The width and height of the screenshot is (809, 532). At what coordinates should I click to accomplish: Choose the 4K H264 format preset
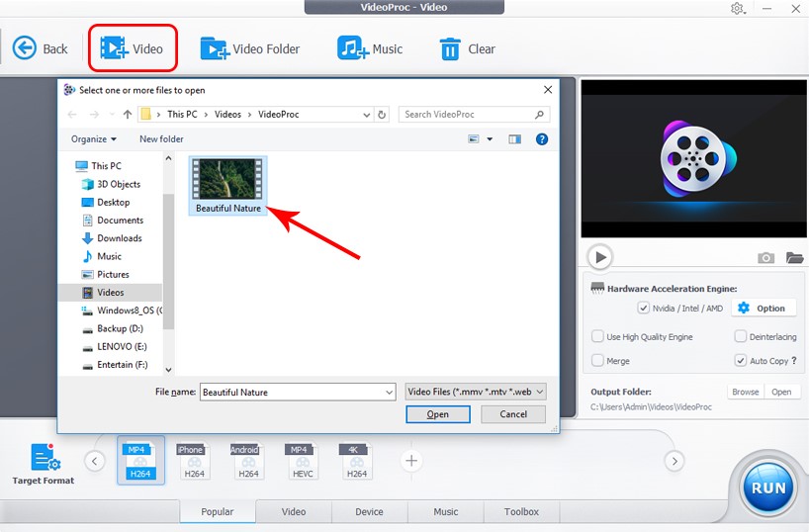356,461
